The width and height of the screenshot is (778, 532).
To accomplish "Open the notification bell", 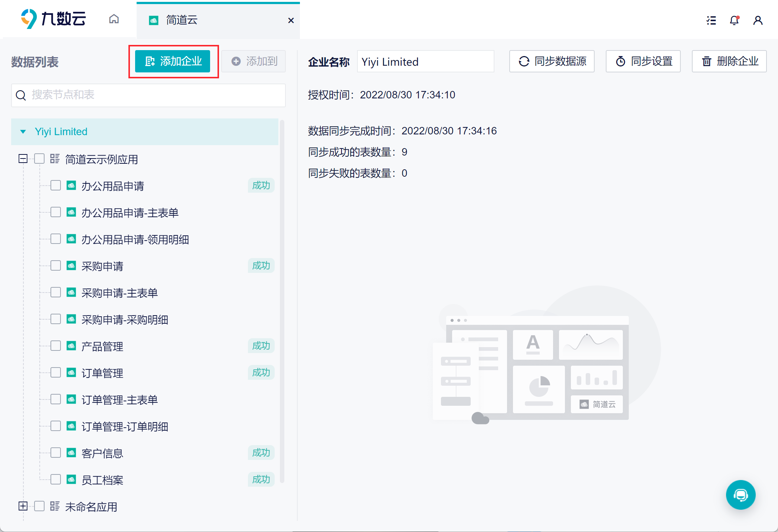I will [734, 20].
